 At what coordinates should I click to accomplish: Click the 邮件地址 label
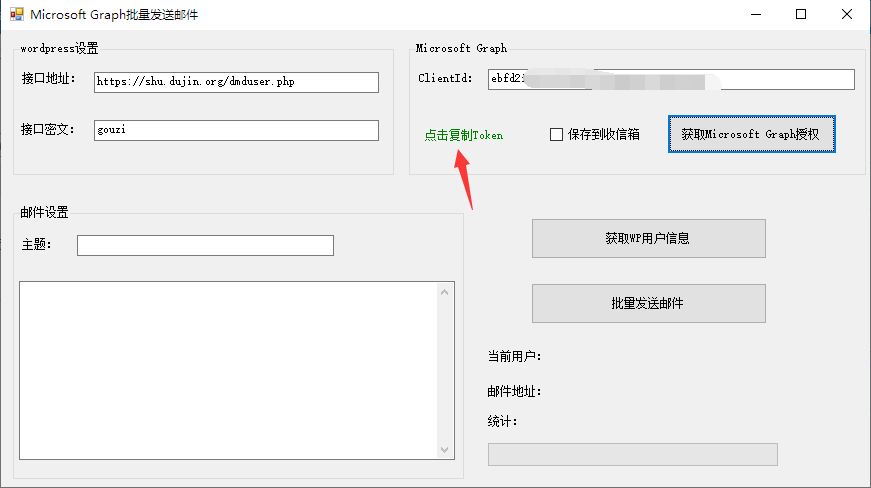point(514,391)
